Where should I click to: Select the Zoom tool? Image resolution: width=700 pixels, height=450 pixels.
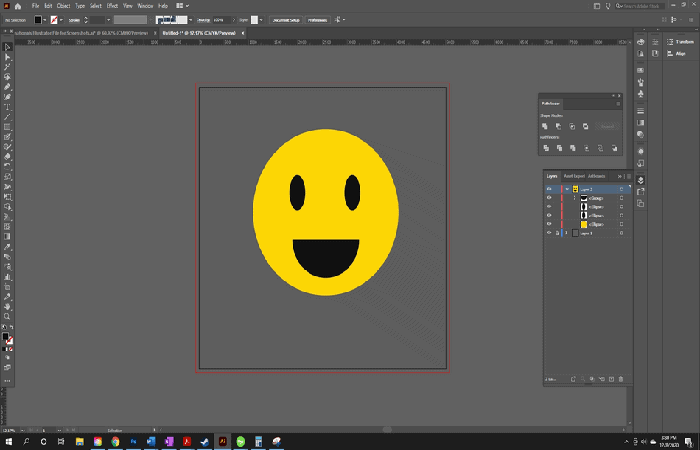pyautogui.click(x=7, y=317)
